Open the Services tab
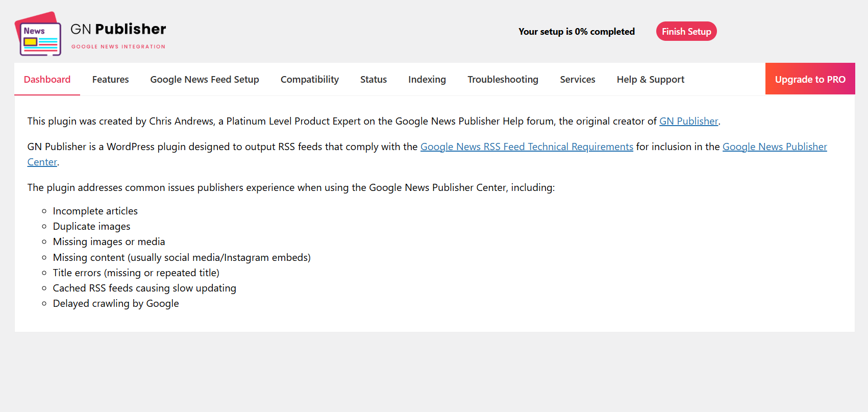Screen dimensions: 868x412 coord(578,79)
